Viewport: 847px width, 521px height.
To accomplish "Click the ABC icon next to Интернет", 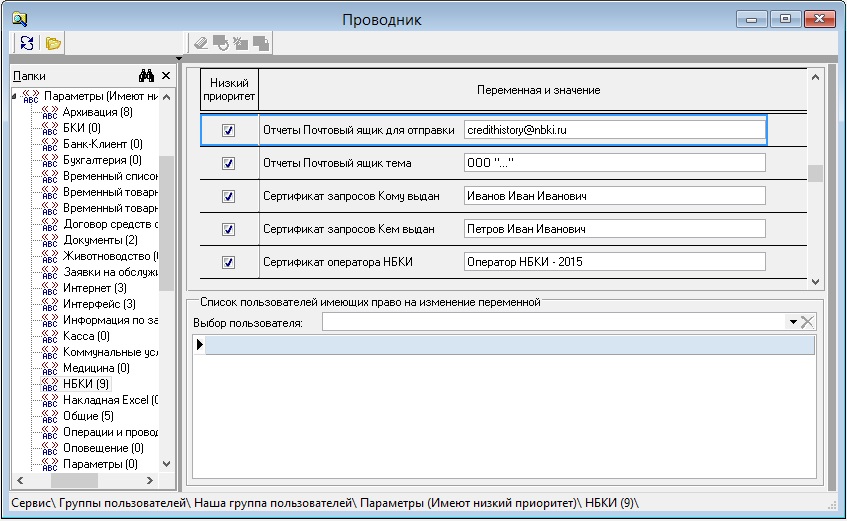I will pyautogui.click(x=50, y=289).
